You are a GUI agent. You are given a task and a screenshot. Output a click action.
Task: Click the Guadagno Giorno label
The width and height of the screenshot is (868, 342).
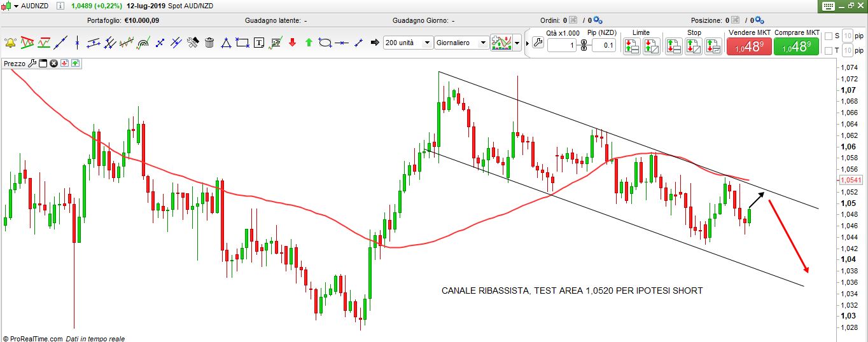pos(420,20)
